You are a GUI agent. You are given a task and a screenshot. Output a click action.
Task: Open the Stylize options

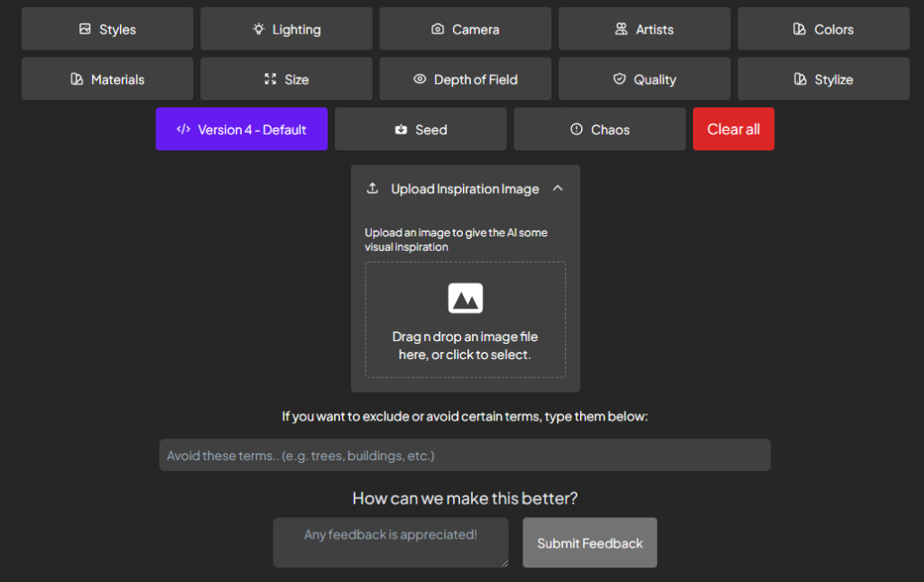tap(824, 79)
